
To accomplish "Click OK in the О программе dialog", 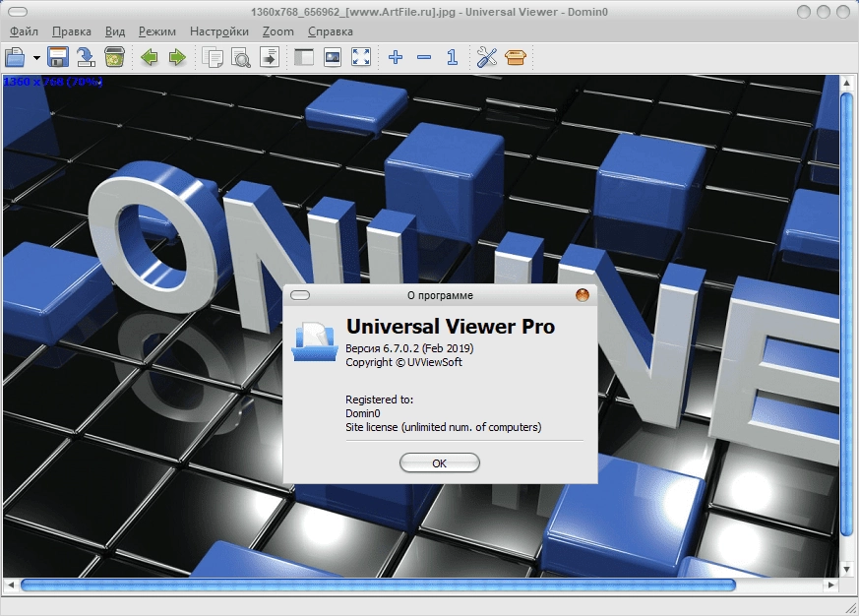I will coord(440,463).
